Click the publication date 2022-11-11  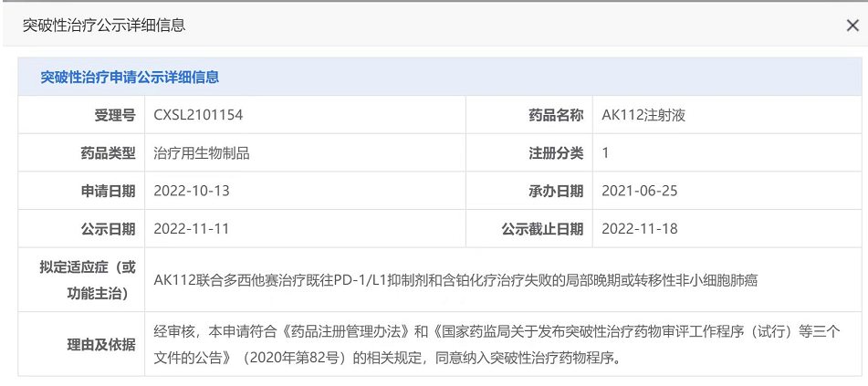pos(192,229)
